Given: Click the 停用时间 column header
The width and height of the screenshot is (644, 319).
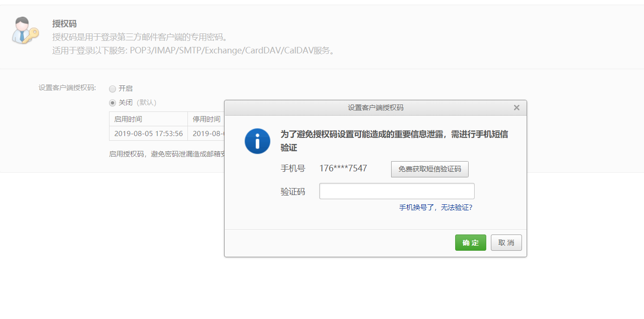Looking at the screenshot, I should [x=206, y=119].
